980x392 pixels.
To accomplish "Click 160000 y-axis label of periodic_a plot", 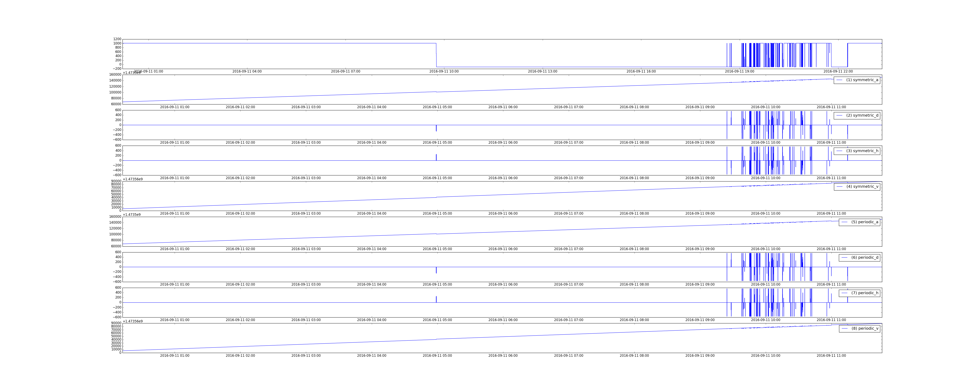I will click(115, 217).
